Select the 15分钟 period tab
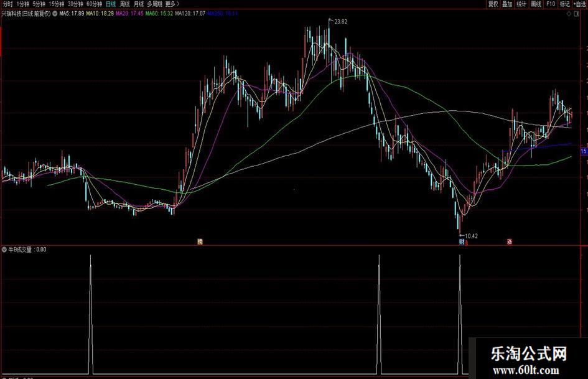The width and height of the screenshot is (588, 379). (56, 4)
